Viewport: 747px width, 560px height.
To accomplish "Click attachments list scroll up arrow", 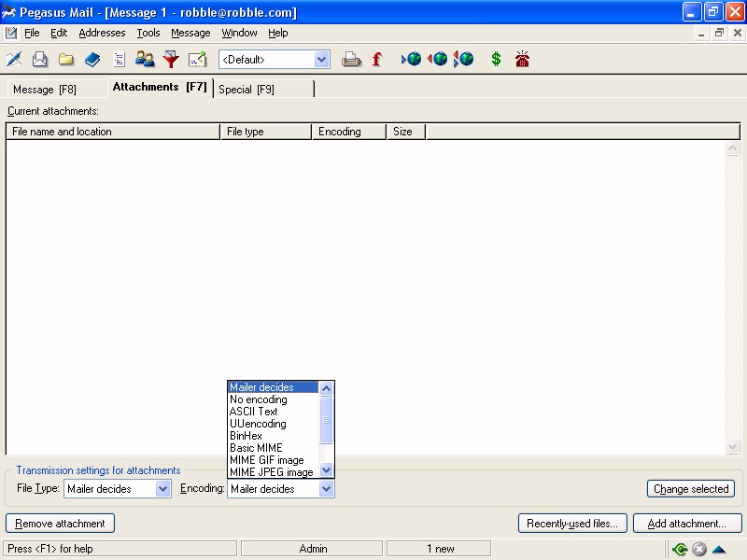I will pyautogui.click(x=732, y=148).
